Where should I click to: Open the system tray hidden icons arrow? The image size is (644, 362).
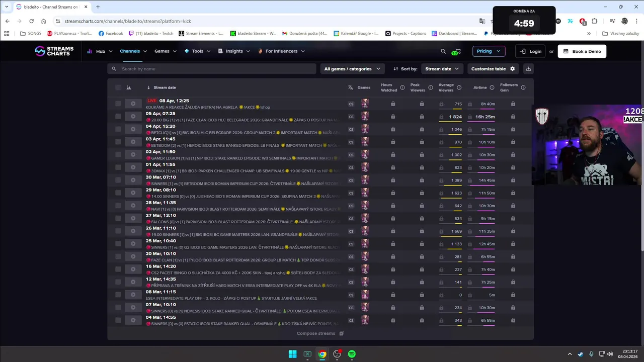(570, 354)
